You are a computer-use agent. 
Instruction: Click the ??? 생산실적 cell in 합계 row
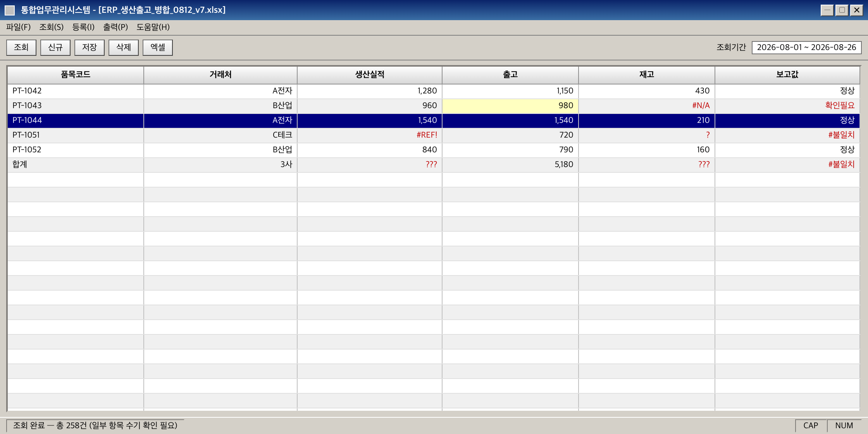click(x=370, y=165)
